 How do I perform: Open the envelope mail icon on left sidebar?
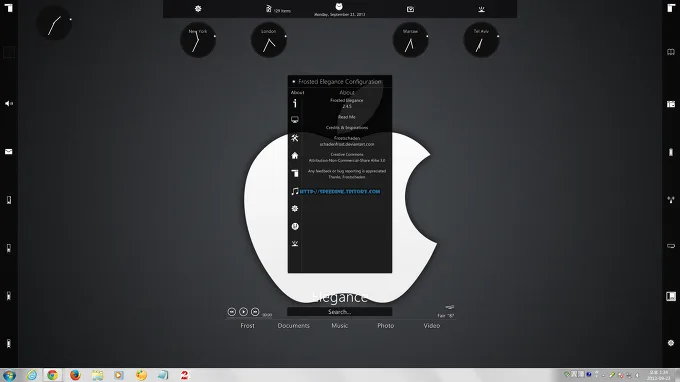9,152
